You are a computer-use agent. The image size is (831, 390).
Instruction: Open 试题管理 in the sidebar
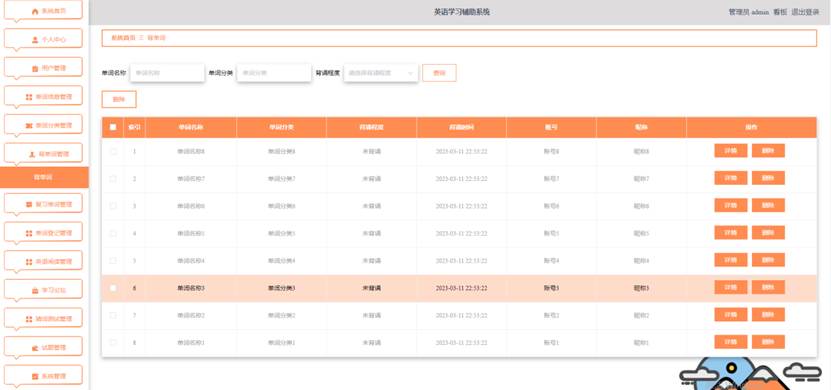[43, 348]
